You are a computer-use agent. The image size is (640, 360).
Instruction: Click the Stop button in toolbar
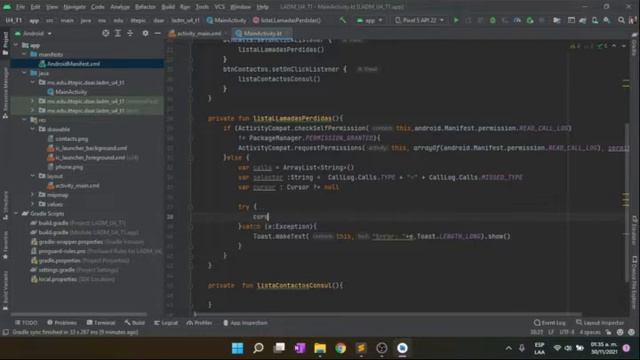pyautogui.click(x=542, y=20)
